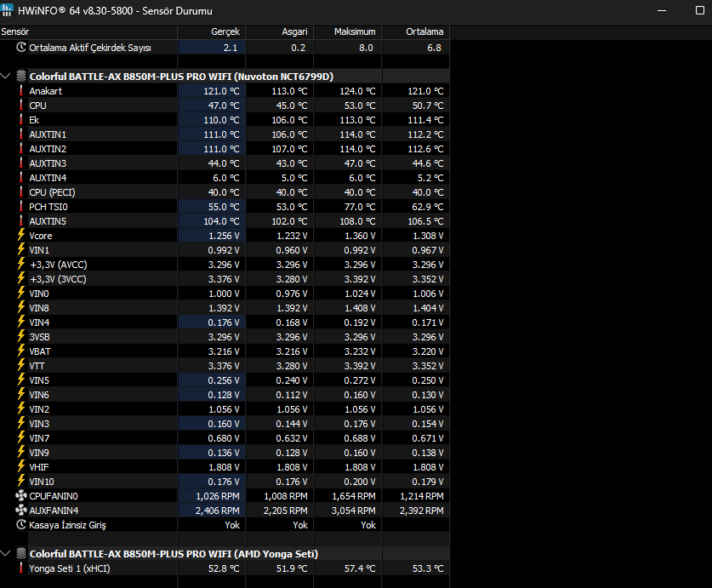Screen dimensions: 712x588
Task: Click the lightning bolt icon beside Vcore
Action: tap(21, 235)
